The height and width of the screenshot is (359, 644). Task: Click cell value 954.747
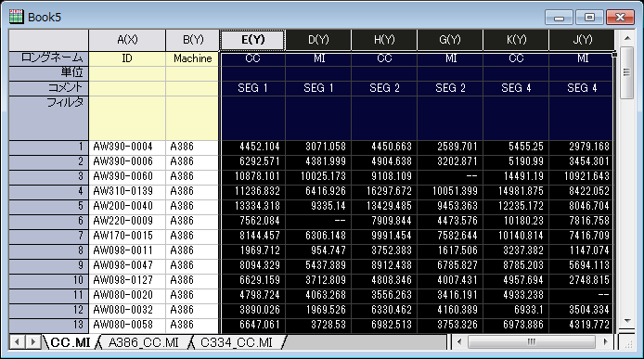tap(318, 250)
